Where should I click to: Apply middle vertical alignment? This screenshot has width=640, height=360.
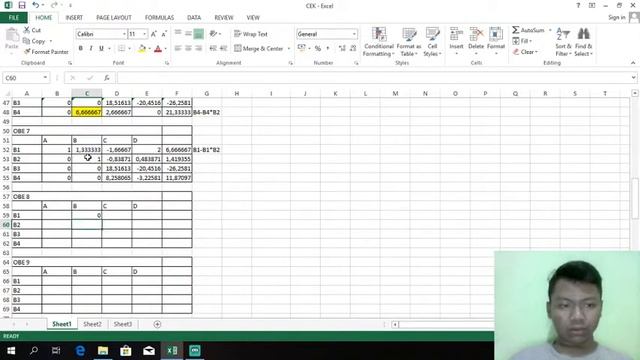pyautogui.click(x=188, y=34)
